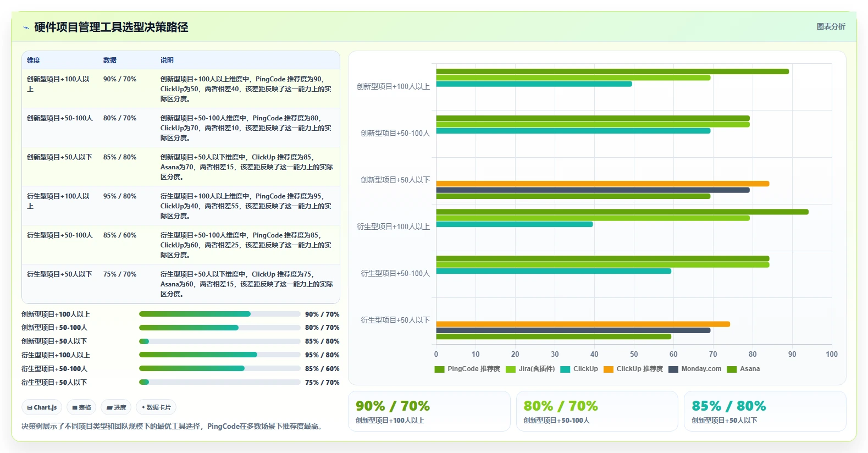
Task: Click the teal ClickUp bar for 创新型项目+100人以上
Action: tap(534, 84)
